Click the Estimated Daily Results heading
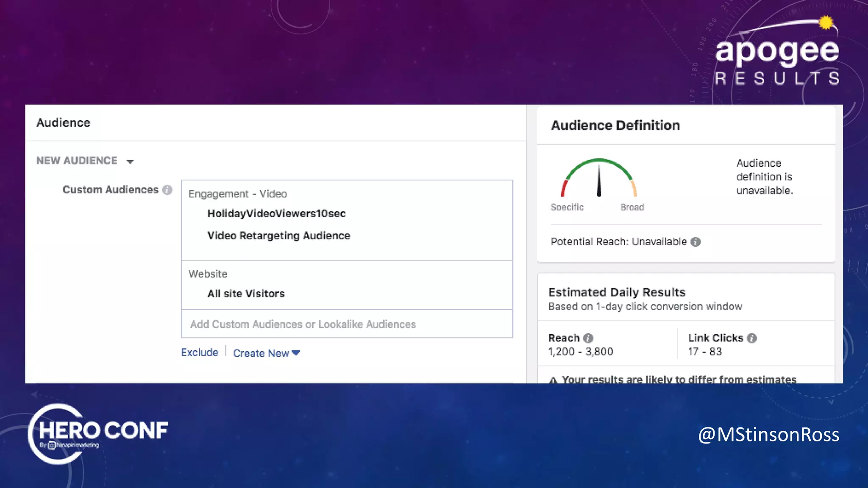 tap(617, 292)
